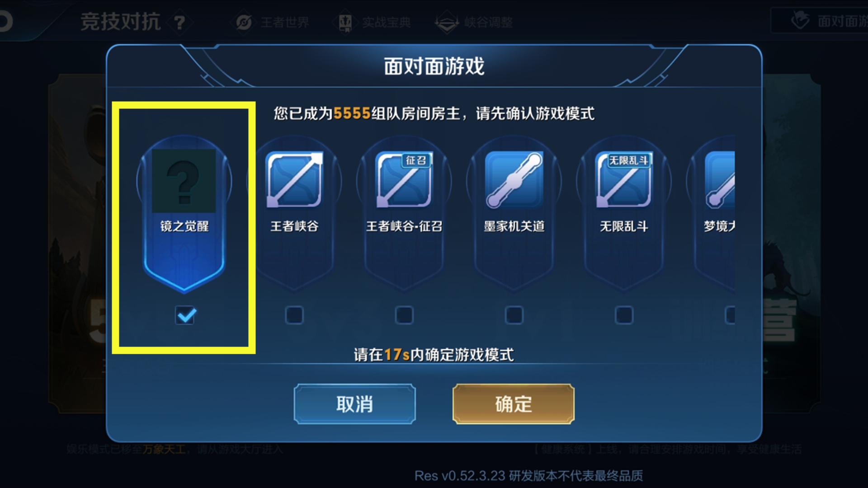Pick the 王者峡谷-征召 mode icon
Image resolution: width=868 pixels, height=488 pixels.
pos(404,180)
